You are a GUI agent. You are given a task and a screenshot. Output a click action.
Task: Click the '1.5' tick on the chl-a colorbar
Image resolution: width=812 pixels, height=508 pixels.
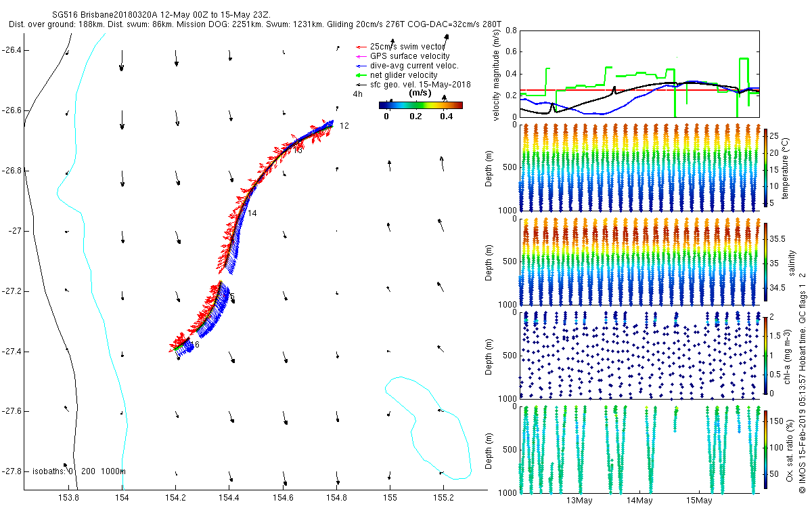pyautogui.click(x=774, y=335)
